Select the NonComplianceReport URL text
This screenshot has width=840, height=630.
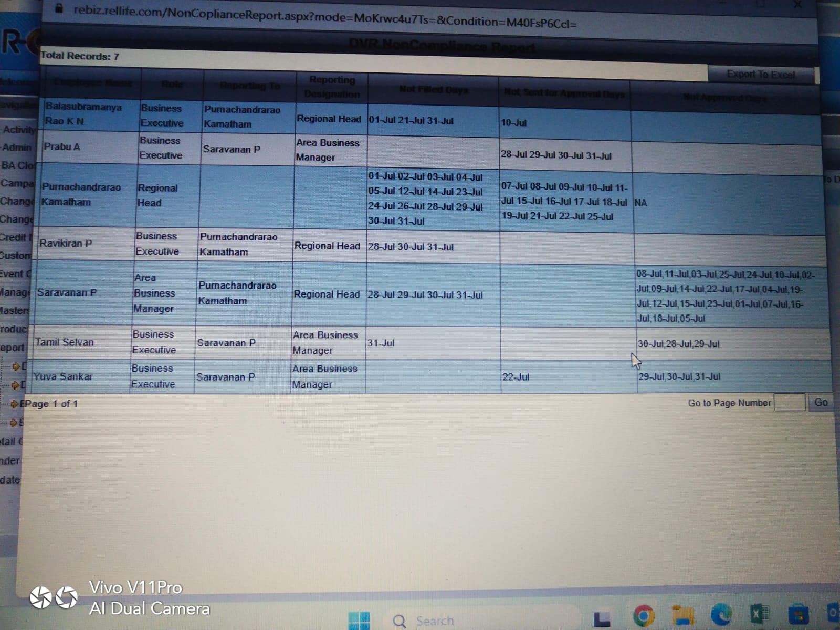tap(325, 17)
